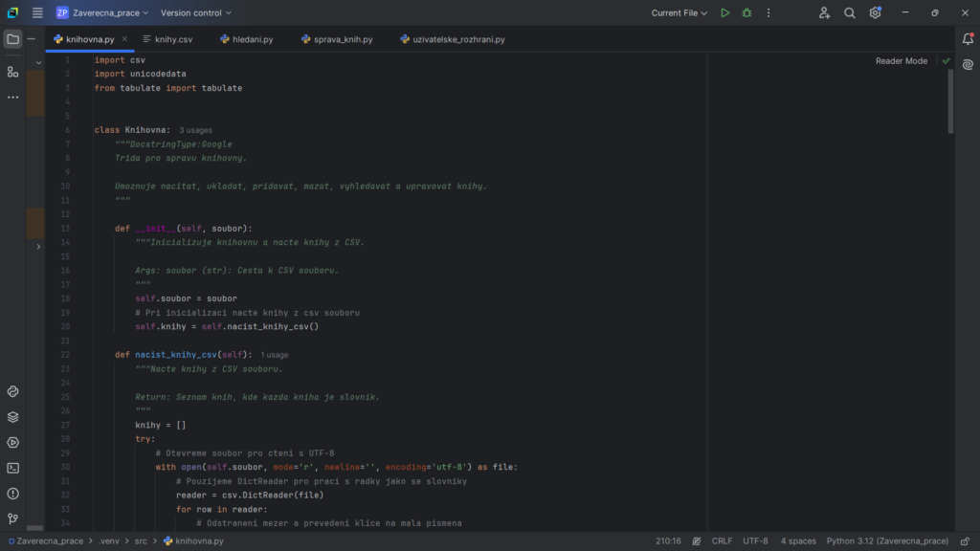The width and height of the screenshot is (980, 551).
Task: Click the status bar indicator beside CRLF
Action: tap(697, 541)
